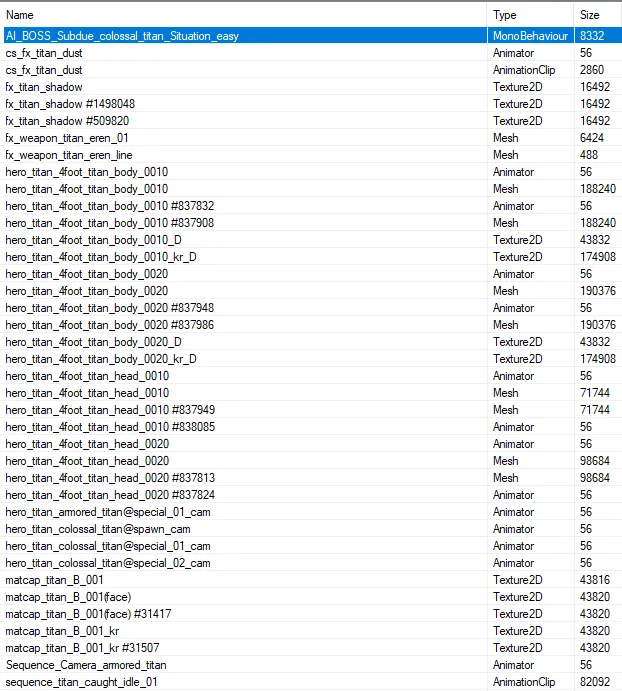
Task: Select the Sequence_Camera_armored_titan animator
Action: point(86,665)
